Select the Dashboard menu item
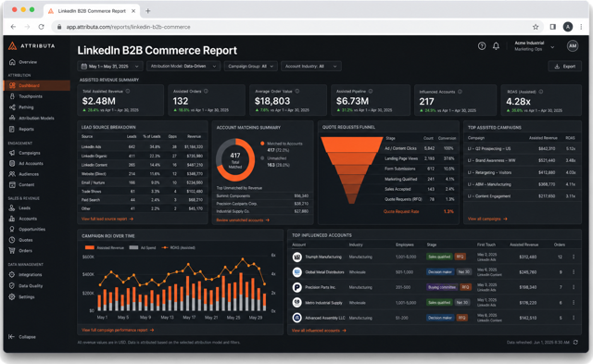This screenshot has height=364, width=593. [x=37, y=85]
